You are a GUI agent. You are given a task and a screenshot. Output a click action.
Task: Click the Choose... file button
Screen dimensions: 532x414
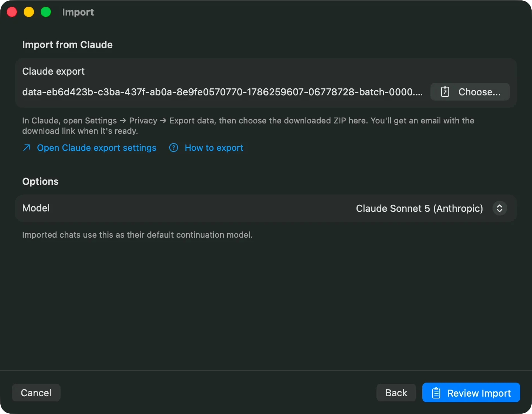coord(470,92)
